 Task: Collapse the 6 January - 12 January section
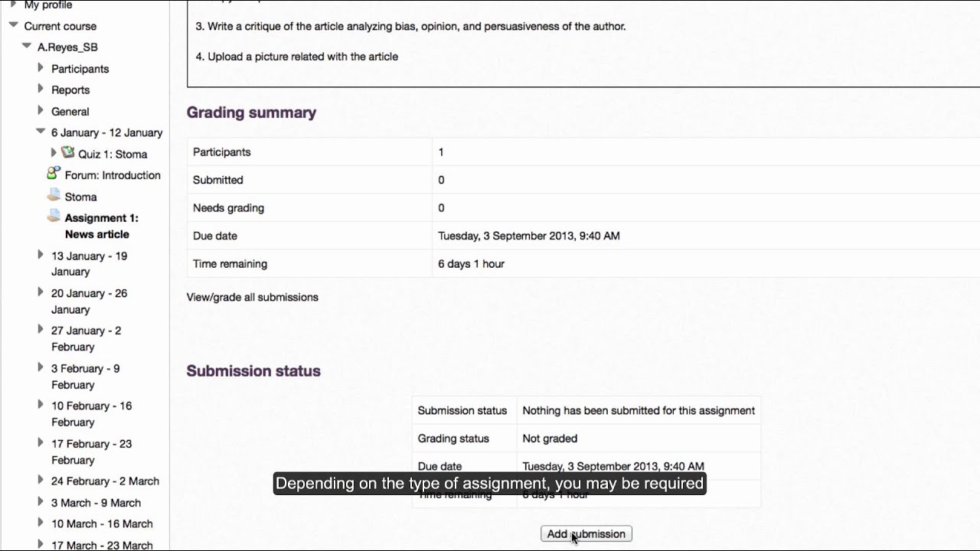pos(41,132)
